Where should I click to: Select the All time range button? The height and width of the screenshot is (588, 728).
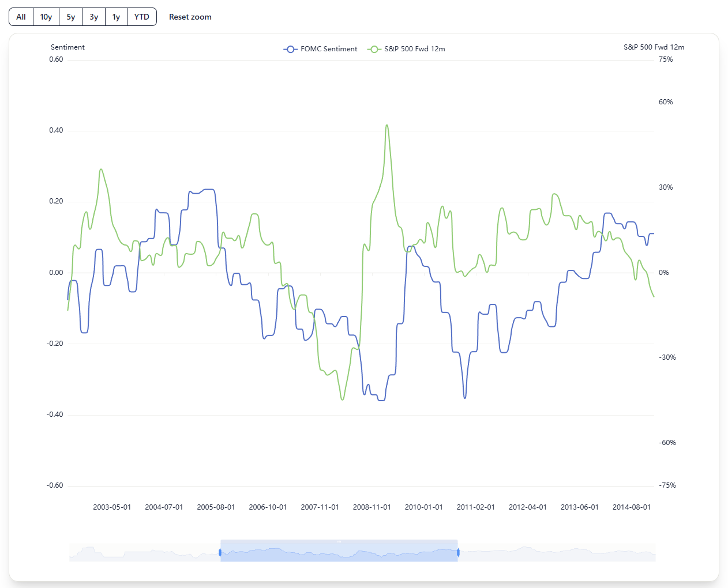(21, 17)
